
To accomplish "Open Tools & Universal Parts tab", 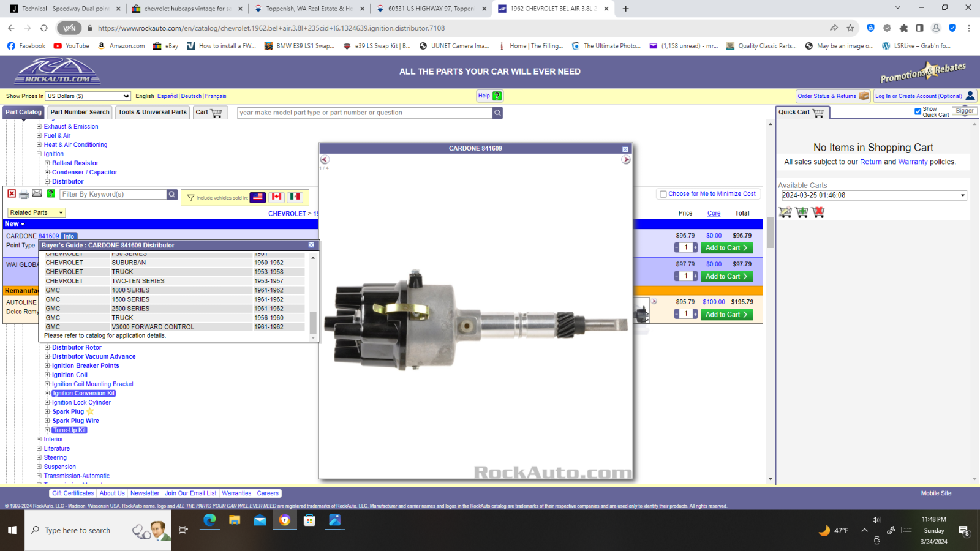I will (153, 112).
